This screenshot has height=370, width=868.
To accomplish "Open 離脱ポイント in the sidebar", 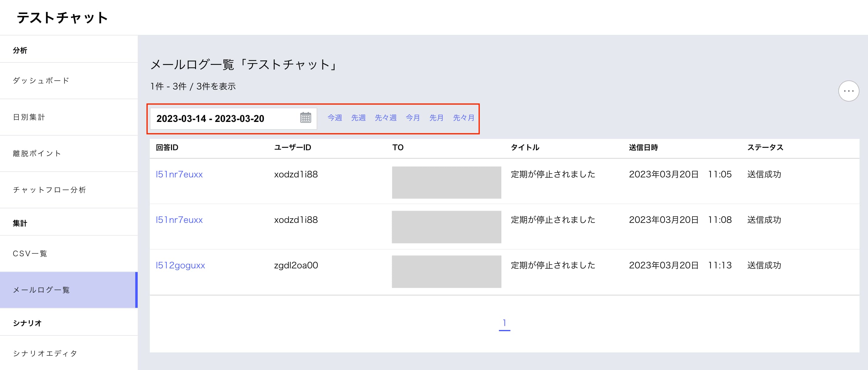I will [69, 153].
